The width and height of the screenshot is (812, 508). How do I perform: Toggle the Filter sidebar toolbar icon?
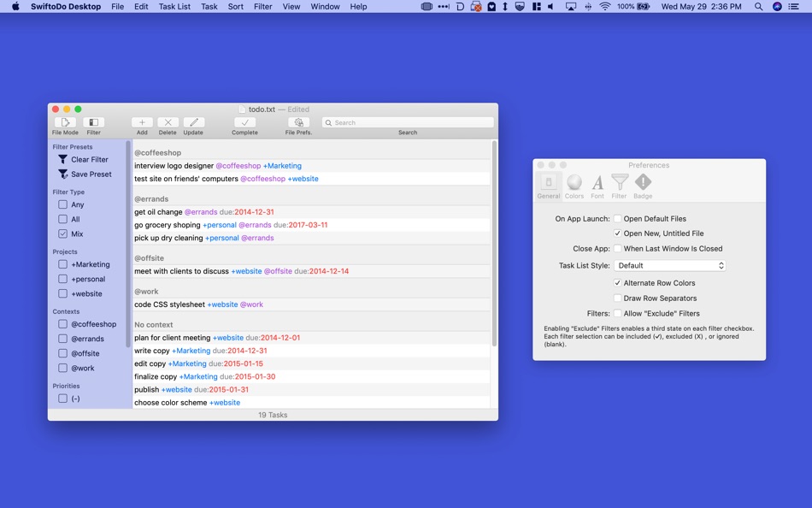point(94,123)
